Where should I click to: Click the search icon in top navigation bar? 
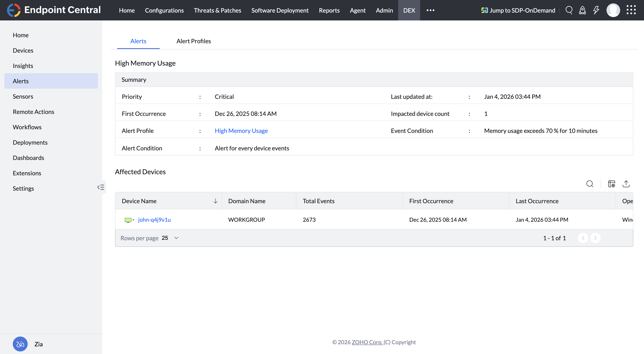[569, 10]
